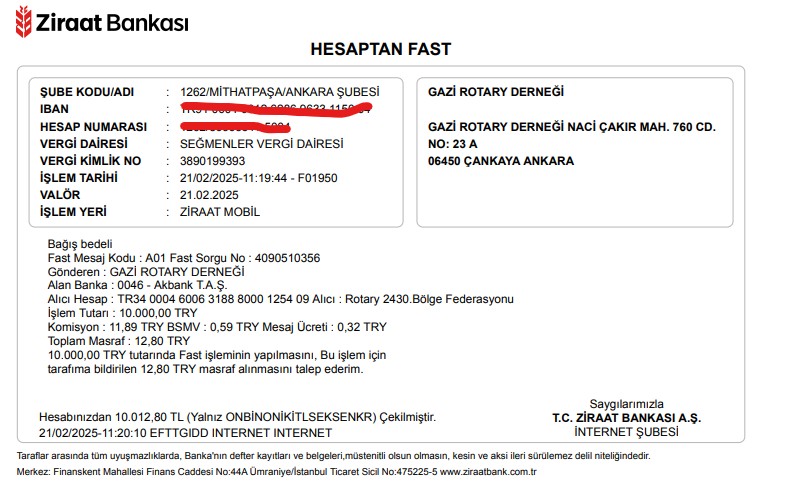Open the www.ziraatbank.com.tr link
The width and height of the screenshot is (786, 493).
[x=488, y=472]
